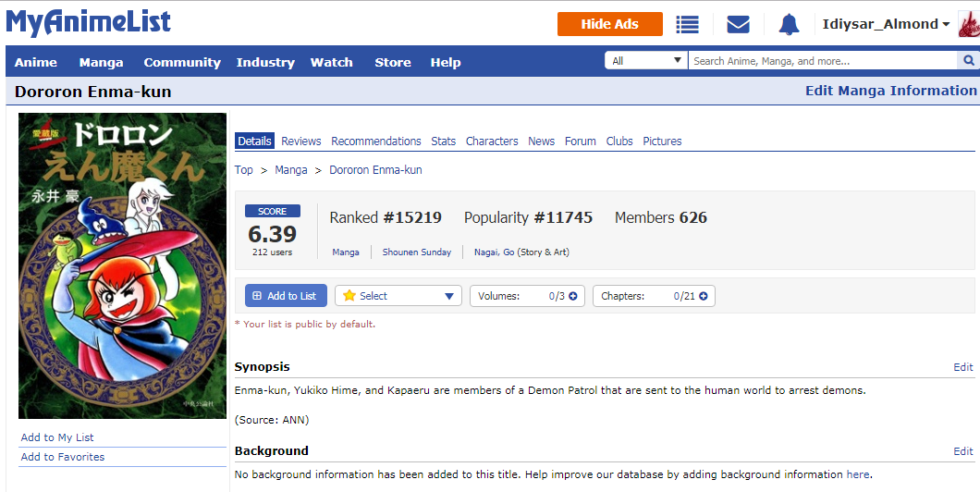Open the Anime menu
980x492 pixels.
click(x=36, y=63)
